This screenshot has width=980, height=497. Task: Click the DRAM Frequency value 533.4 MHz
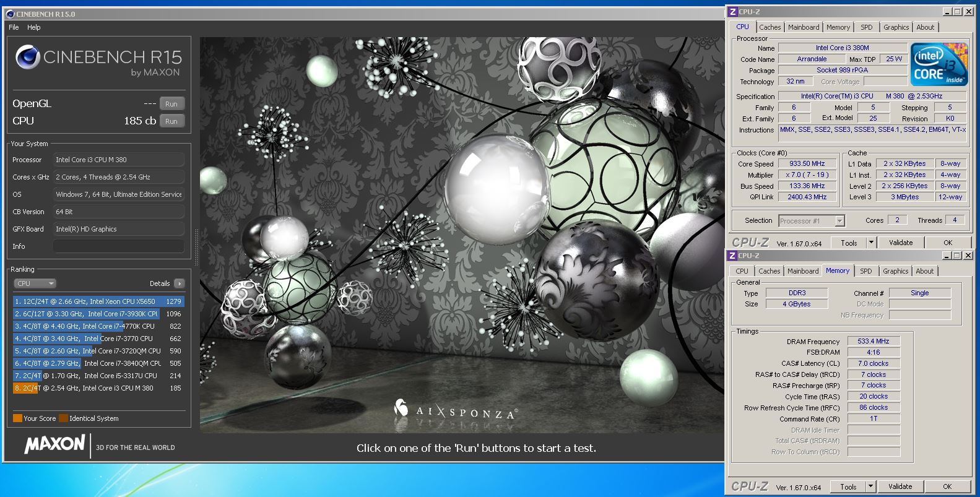point(874,341)
